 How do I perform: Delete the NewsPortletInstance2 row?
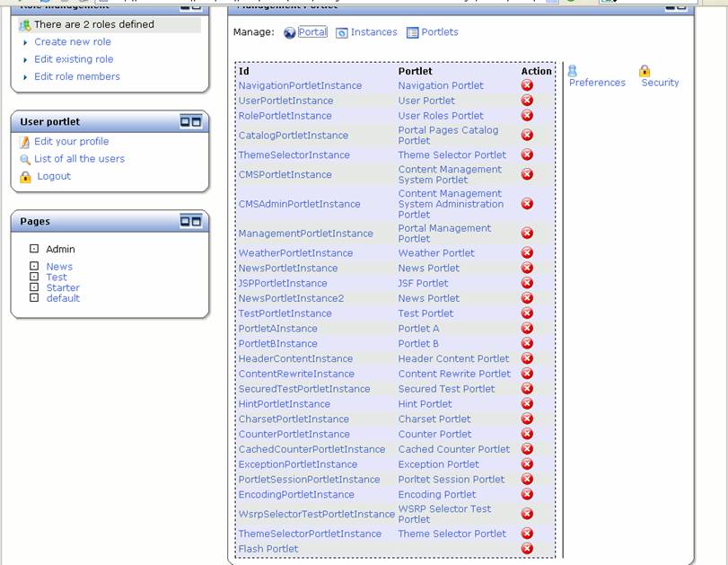click(x=527, y=298)
